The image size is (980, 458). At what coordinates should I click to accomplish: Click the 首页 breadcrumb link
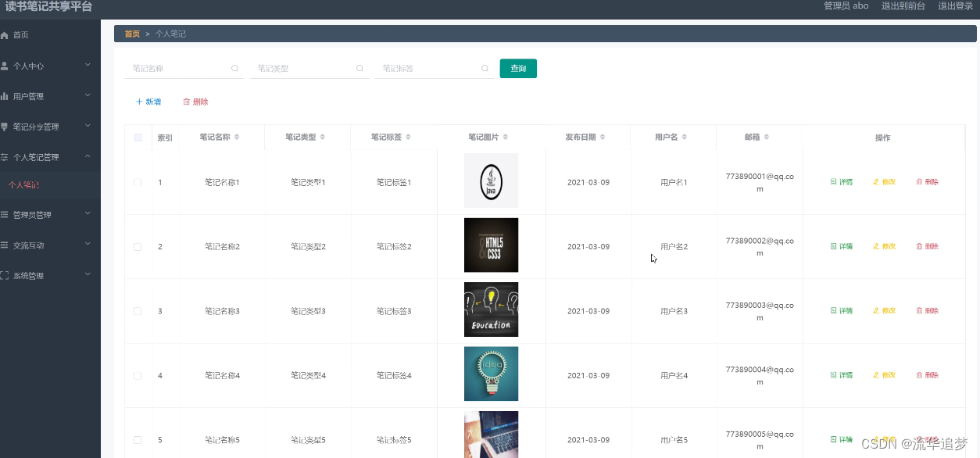pos(132,34)
